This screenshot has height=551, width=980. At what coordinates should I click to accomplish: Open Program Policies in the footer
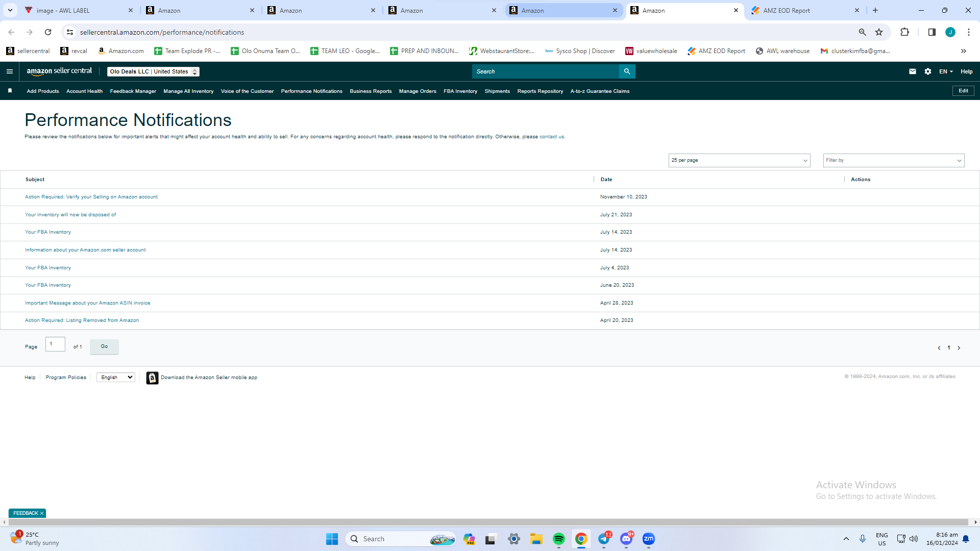pyautogui.click(x=66, y=378)
